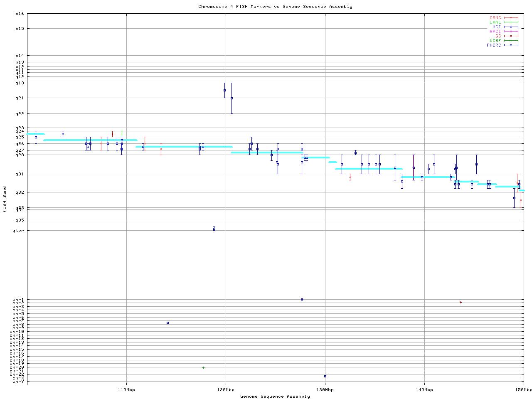This screenshot has height=399, width=532.
Task: Click the p16 y-axis label
Action: (x=20, y=14)
